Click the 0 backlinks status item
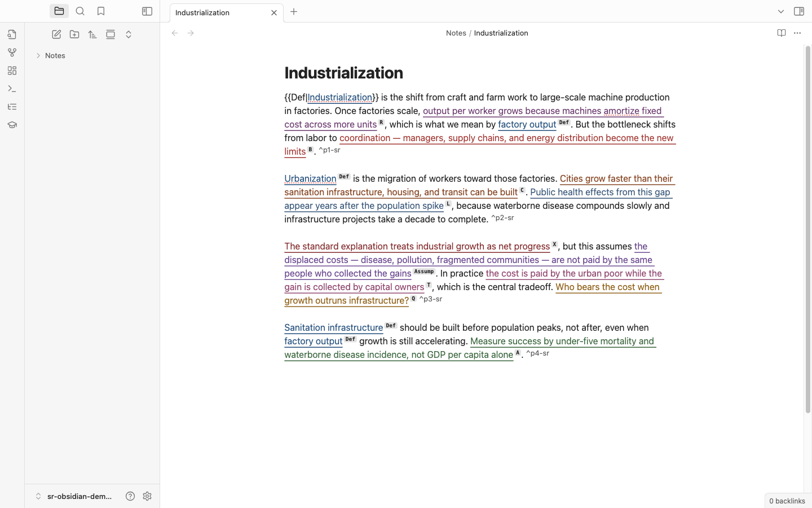This screenshot has height=508, width=812. tap(787, 501)
